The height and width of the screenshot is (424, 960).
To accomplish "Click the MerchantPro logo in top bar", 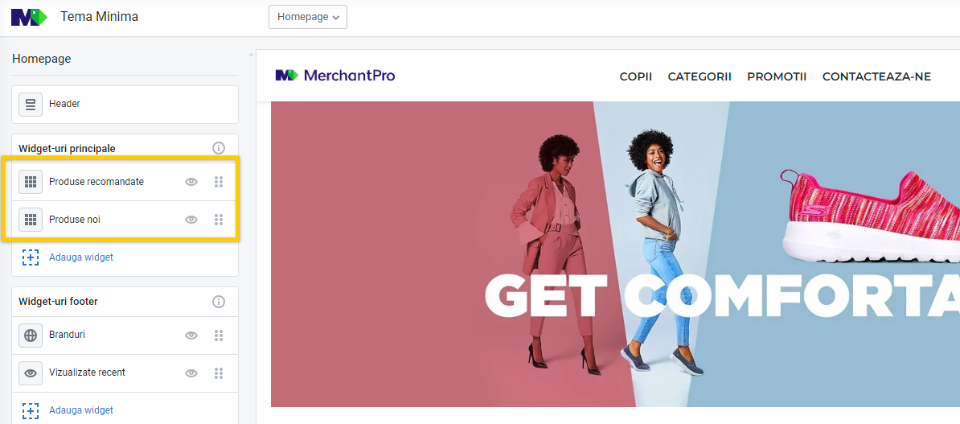I will pyautogui.click(x=29, y=17).
